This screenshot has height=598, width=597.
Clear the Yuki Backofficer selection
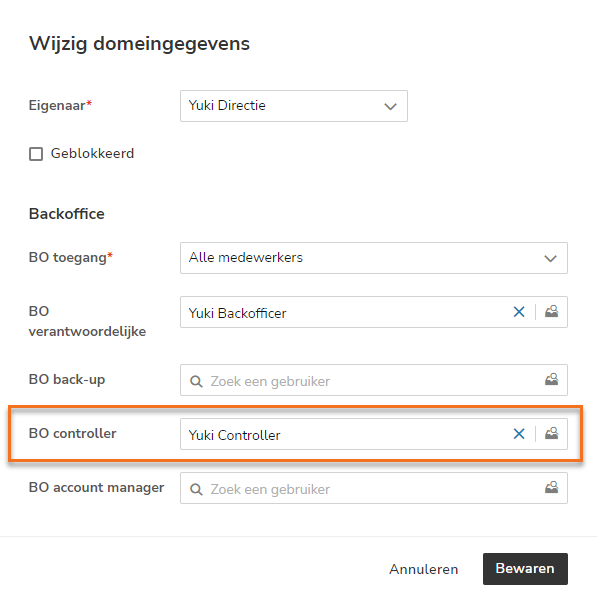coord(519,312)
